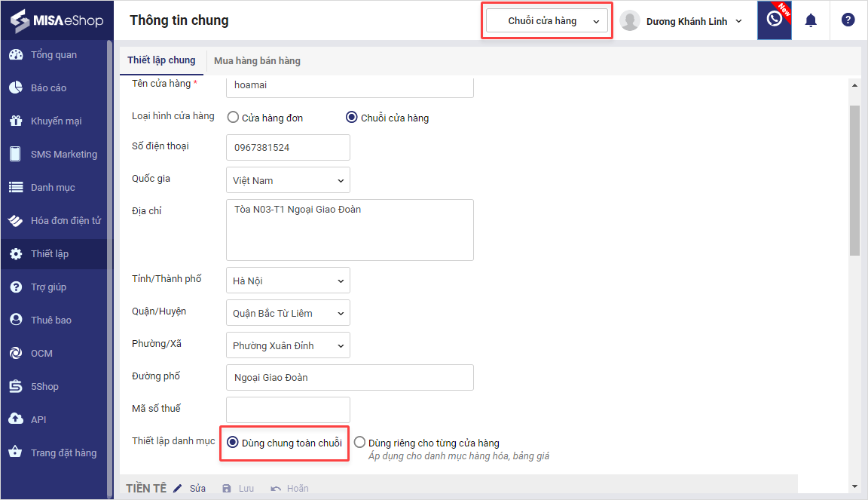Click the phone support icon
Image resolution: width=868 pixels, height=500 pixels.
click(x=774, y=20)
